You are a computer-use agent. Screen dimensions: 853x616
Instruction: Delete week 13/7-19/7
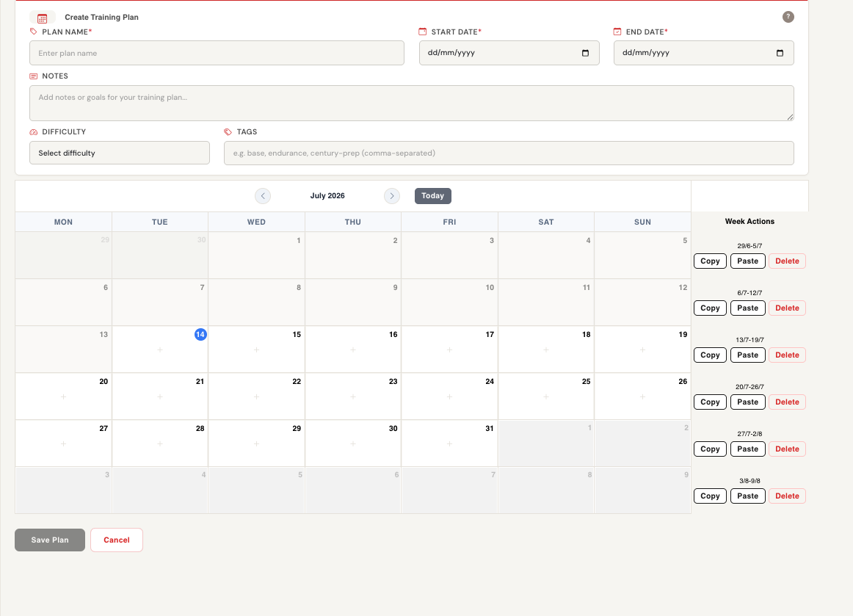(787, 355)
